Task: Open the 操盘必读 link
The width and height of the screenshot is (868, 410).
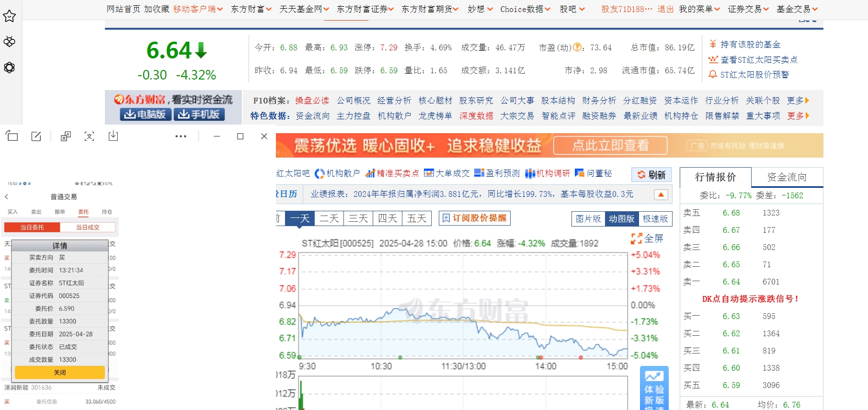Action: 312,101
